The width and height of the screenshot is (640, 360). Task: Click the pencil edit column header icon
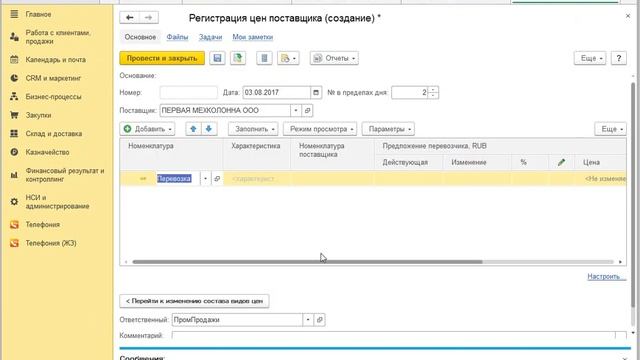(x=561, y=162)
